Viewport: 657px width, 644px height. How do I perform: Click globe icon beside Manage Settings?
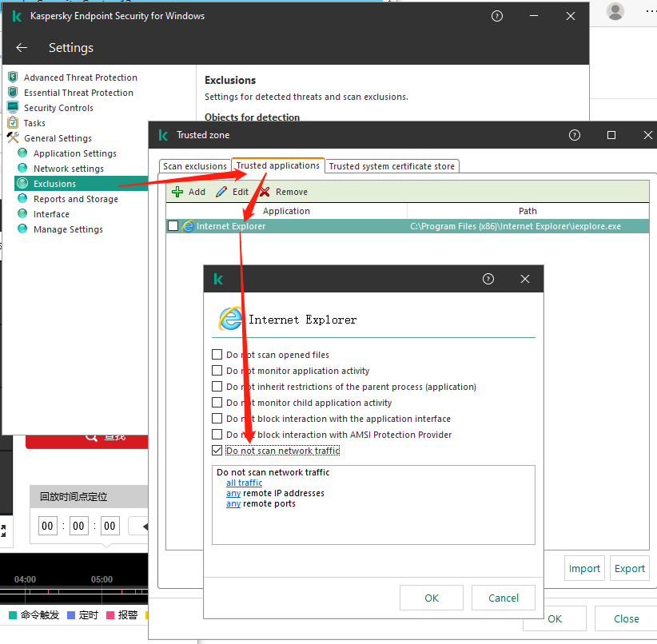point(22,229)
